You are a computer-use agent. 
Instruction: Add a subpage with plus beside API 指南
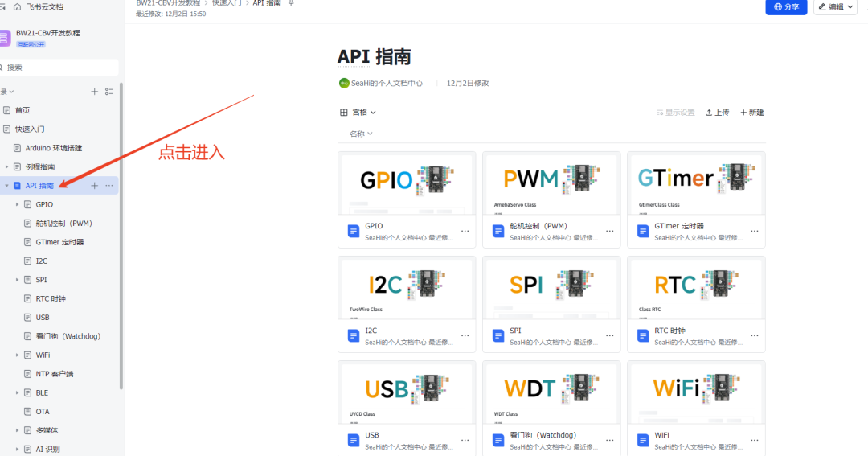[x=94, y=186]
